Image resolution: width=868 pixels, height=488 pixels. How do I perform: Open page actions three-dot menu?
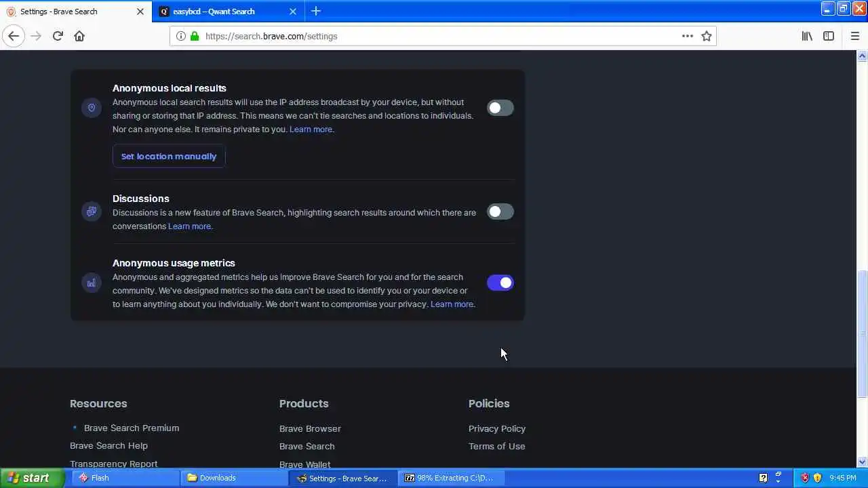tap(688, 36)
